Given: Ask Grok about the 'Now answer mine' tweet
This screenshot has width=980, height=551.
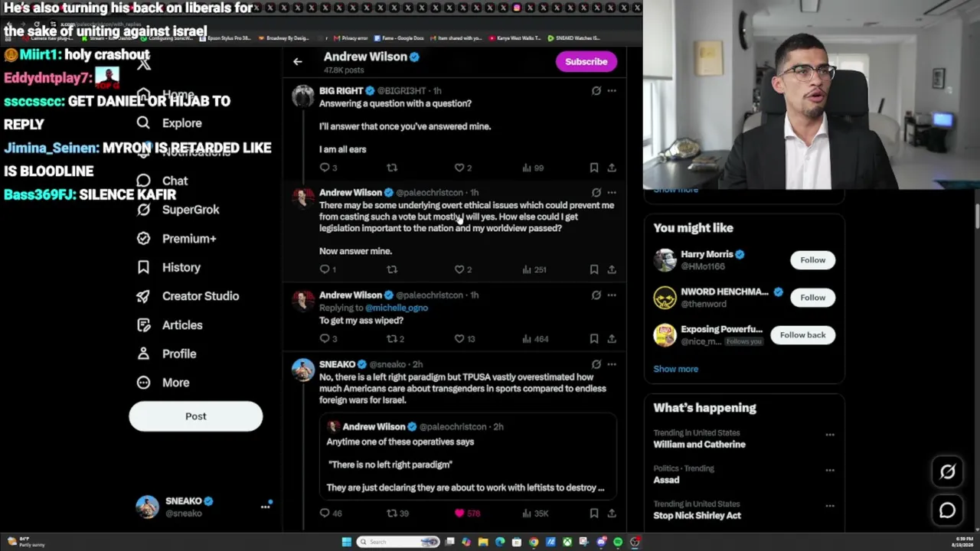Looking at the screenshot, I should [x=596, y=192].
